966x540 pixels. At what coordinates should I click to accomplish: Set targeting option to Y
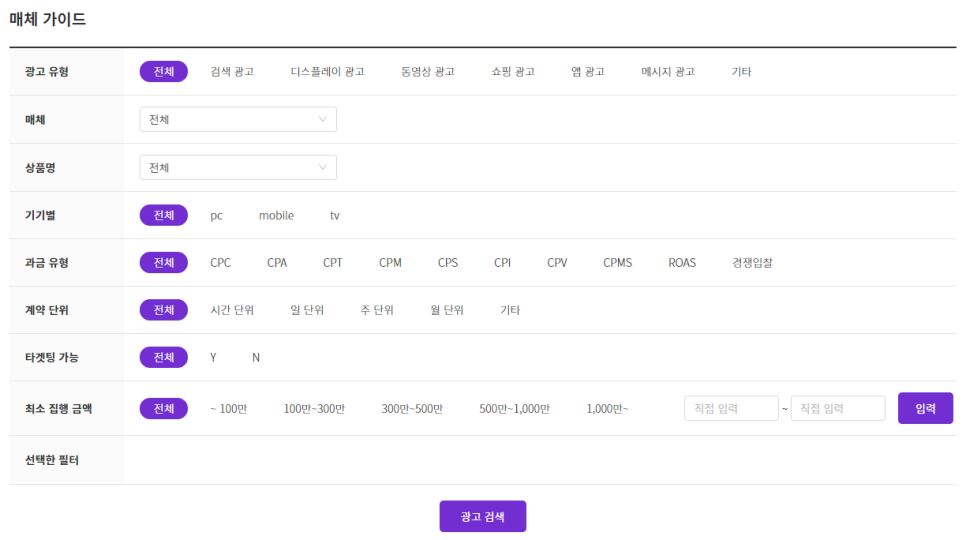point(213,357)
